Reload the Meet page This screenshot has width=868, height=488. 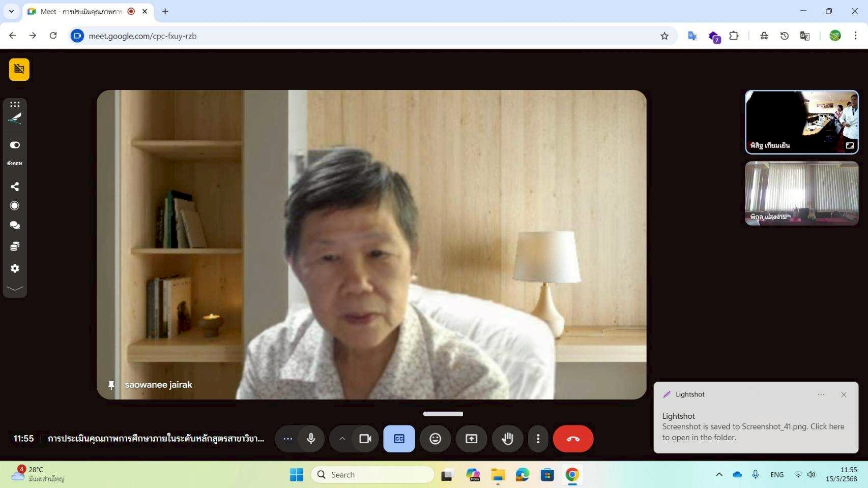pos(53,36)
